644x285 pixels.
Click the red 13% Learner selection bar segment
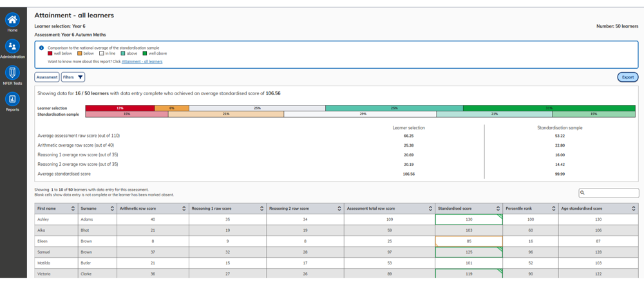[120, 108]
